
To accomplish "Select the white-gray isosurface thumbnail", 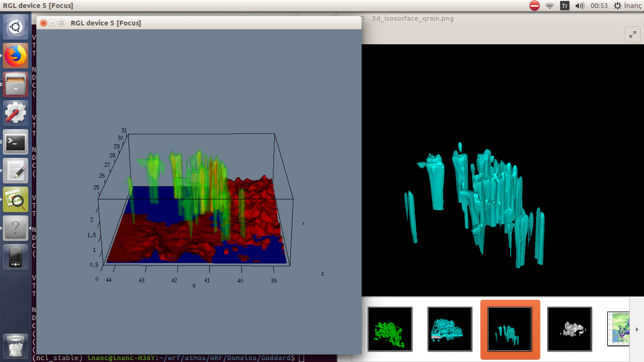I will [x=570, y=329].
